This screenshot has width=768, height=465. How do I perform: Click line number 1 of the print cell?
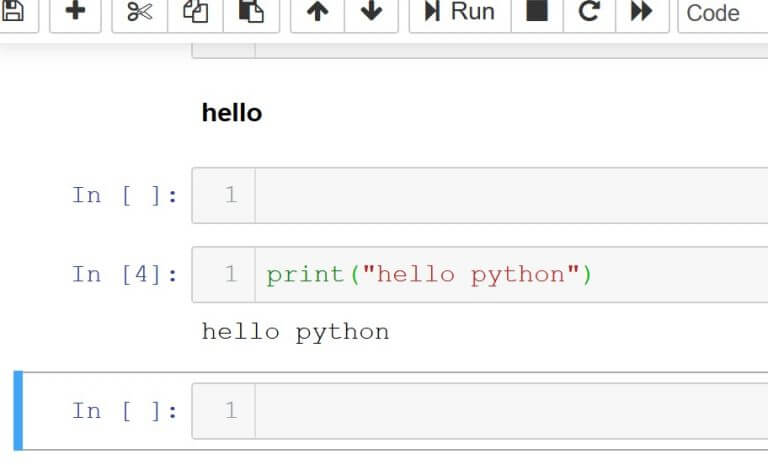230,274
